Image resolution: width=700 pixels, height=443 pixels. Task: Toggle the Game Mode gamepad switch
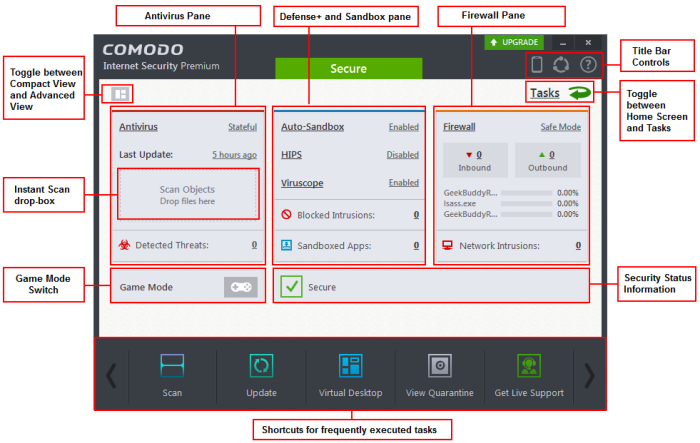(241, 287)
